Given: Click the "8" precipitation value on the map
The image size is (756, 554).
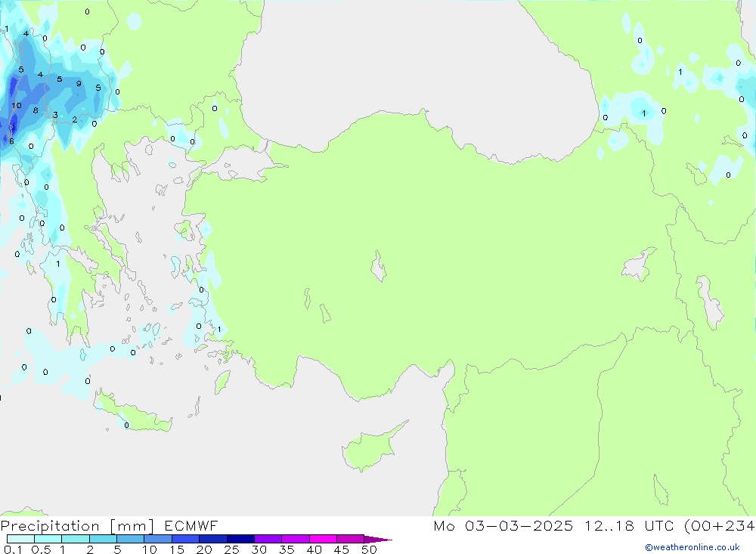Looking at the screenshot, I should pos(36,110).
